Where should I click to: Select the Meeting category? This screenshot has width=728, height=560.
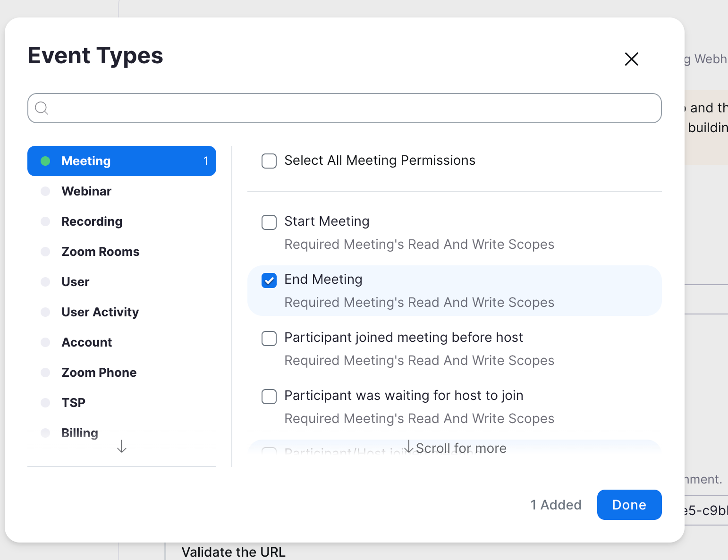[122, 161]
